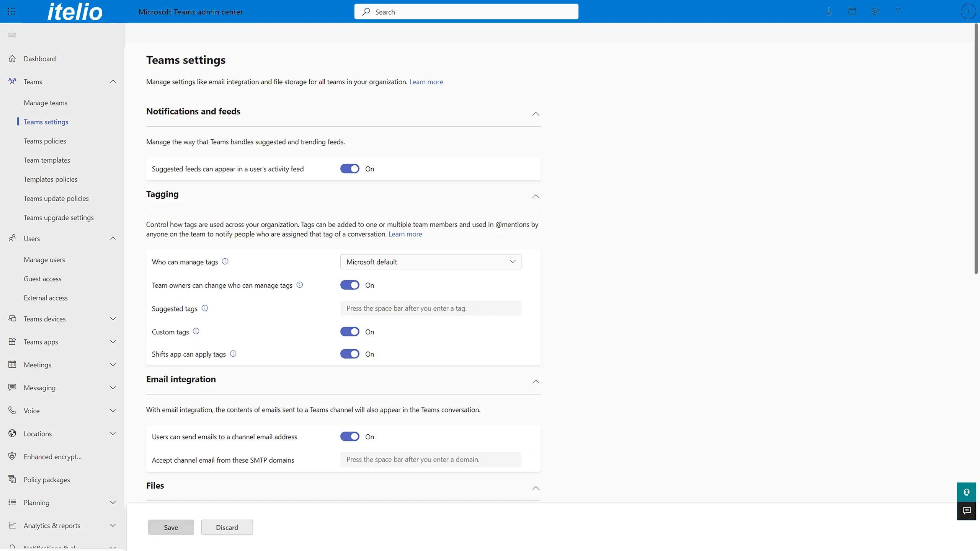Collapse the Notifications and feeds section
Viewport: 980px width, 551px height.
[536, 114]
